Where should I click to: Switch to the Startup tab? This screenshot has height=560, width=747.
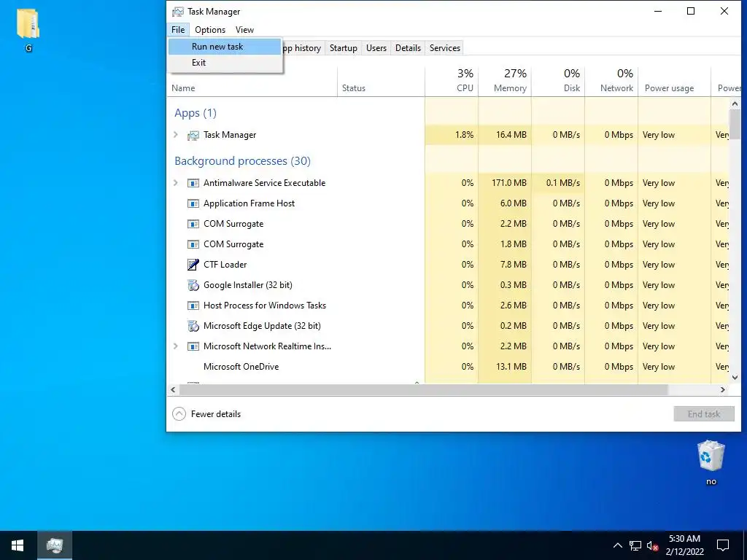(x=344, y=48)
